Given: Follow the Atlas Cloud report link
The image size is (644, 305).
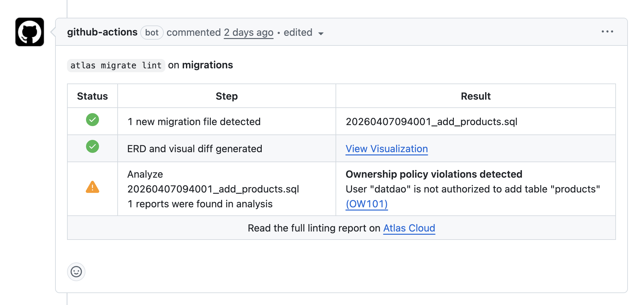Looking at the screenshot, I should (x=409, y=228).
